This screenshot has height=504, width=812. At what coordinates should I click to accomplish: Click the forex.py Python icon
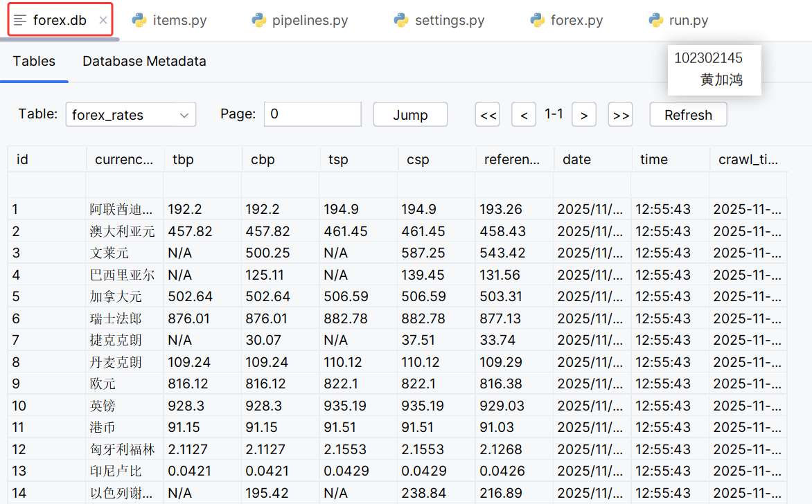tap(537, 20)
